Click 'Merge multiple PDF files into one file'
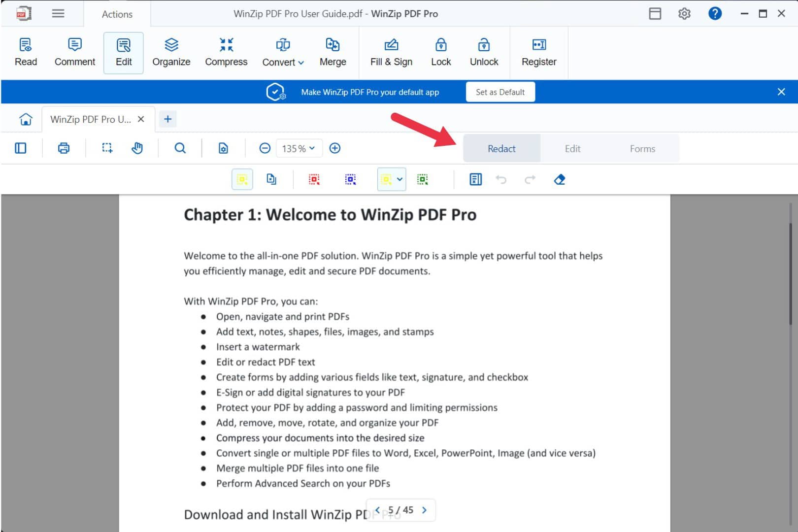 click(298, 468)
